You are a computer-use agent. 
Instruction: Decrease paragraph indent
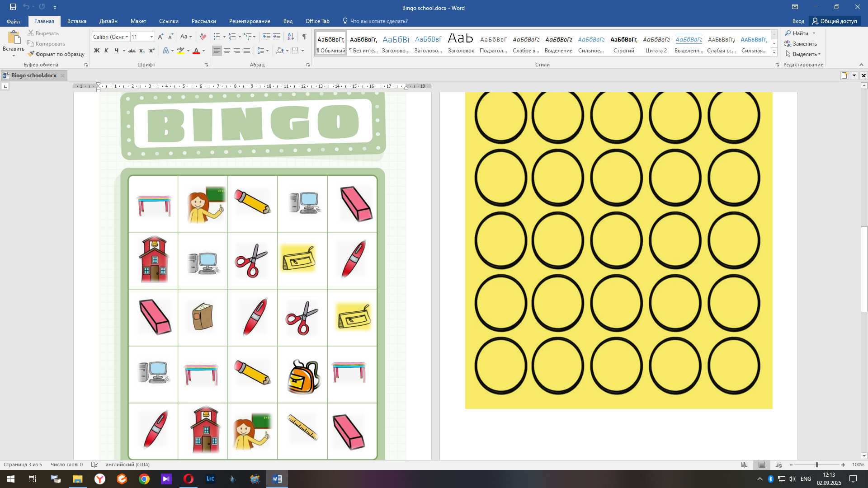tap(267, 37)
